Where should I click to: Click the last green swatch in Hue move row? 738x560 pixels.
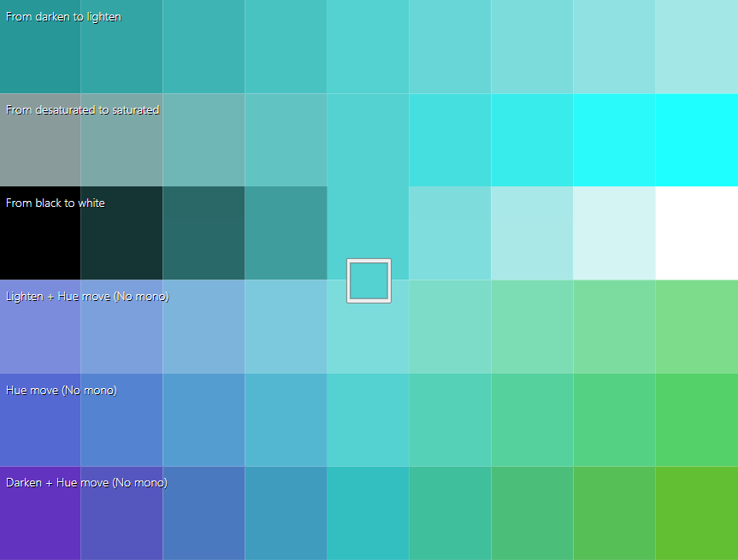tap(697, 420)
